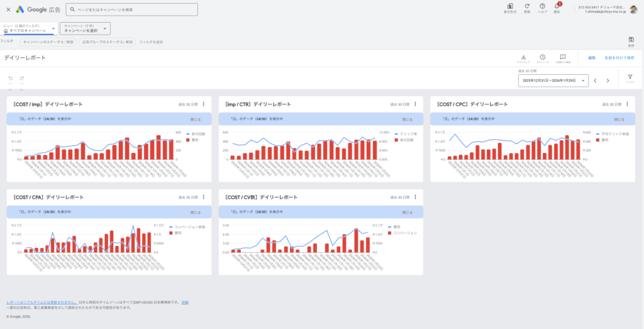Click the user account avatar
Screen dimensions: 644x329
tap(636, 9)
